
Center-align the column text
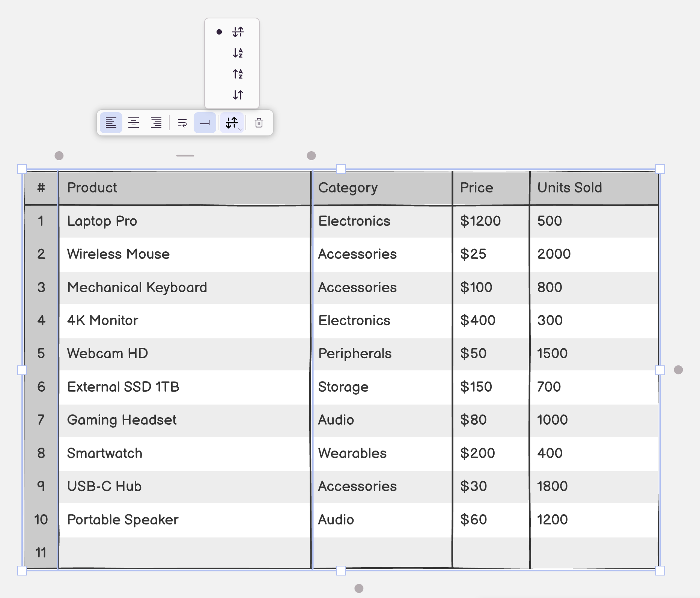(134, 123)
